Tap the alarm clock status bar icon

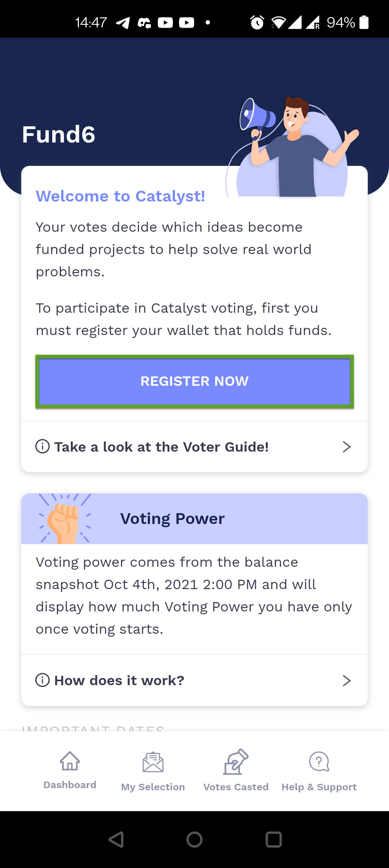coord(257,23)
